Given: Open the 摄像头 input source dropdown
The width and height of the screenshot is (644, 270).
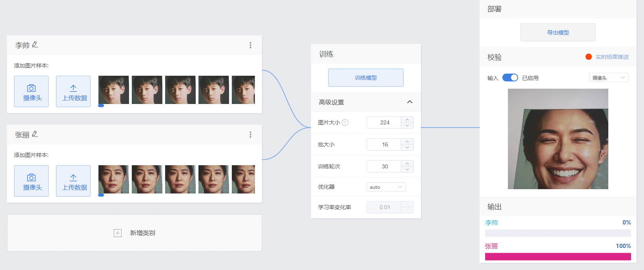Looking at the screenshot, I should [609, 78].
